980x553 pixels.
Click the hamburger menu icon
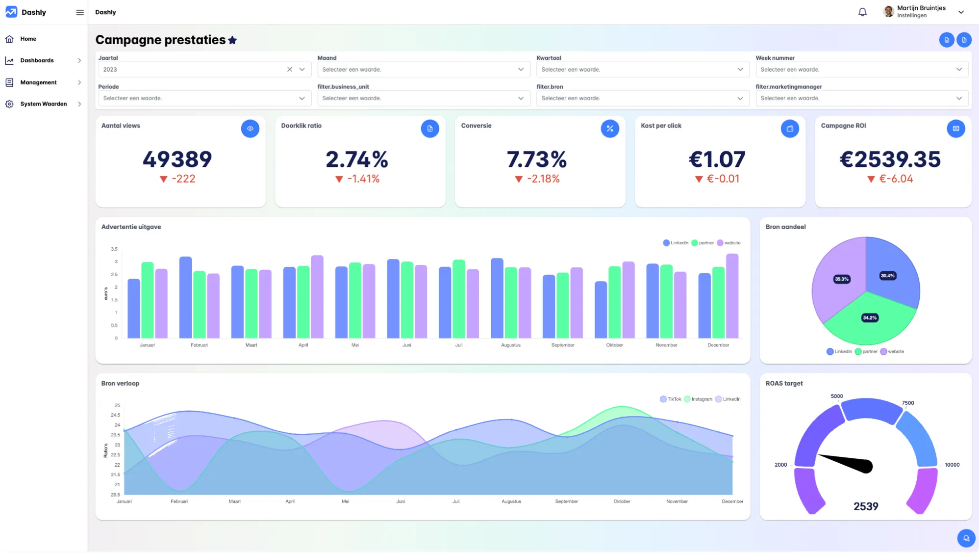pos(80,12)
